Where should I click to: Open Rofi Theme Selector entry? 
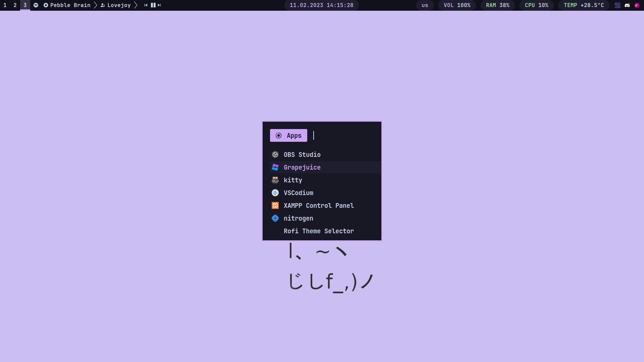[318, 231]
